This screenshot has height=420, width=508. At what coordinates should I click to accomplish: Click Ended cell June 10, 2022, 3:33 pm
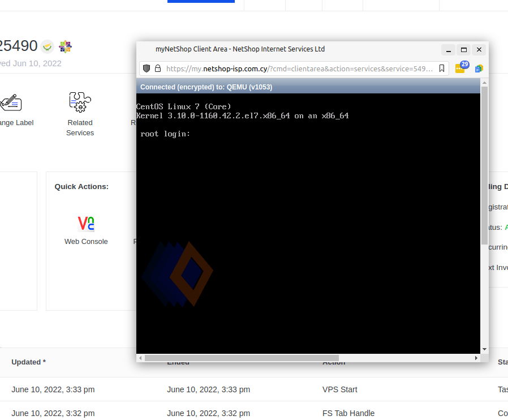point(209,389)
